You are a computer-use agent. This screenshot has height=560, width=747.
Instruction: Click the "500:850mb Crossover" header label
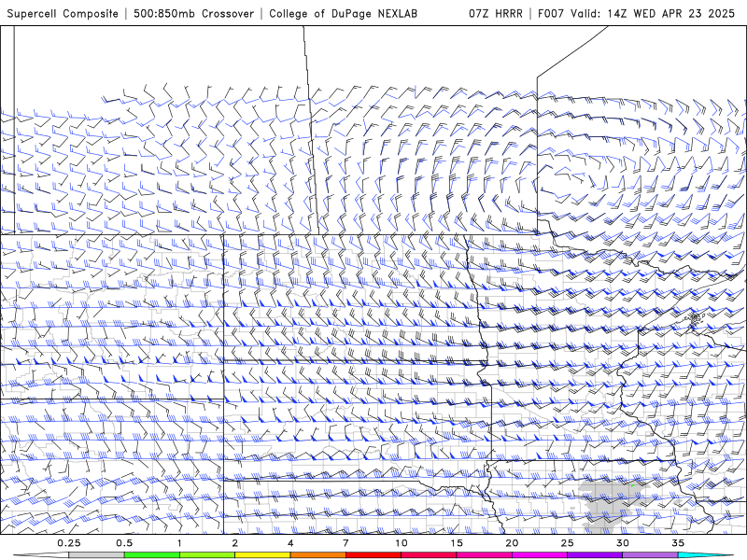(x=194, y=13)
